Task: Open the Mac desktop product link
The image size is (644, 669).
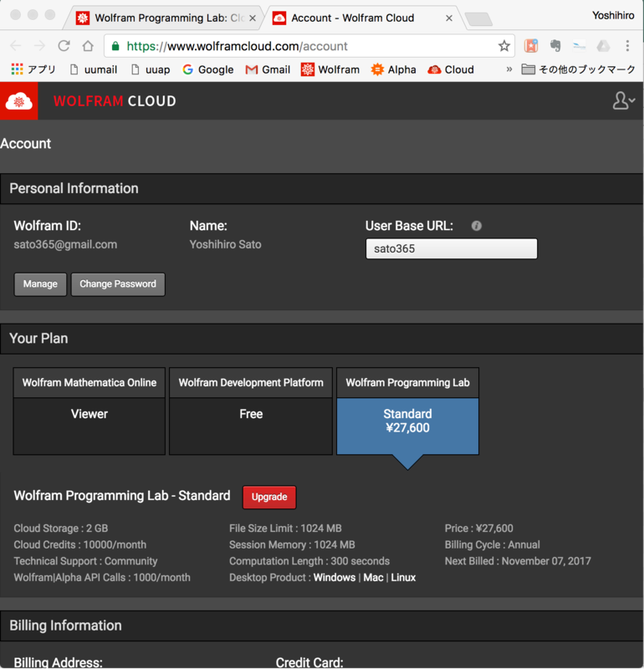Action: pos(373,577)
